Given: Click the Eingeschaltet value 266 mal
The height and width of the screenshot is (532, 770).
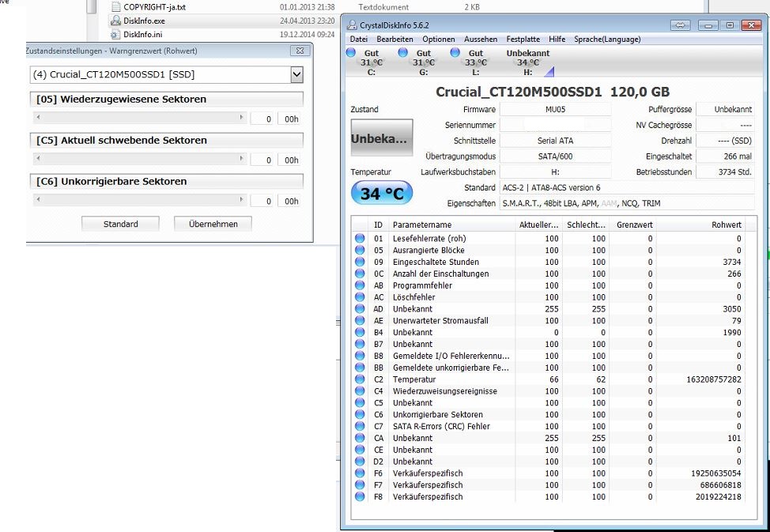Looking at the screenshot, I should tap(726, 157).
